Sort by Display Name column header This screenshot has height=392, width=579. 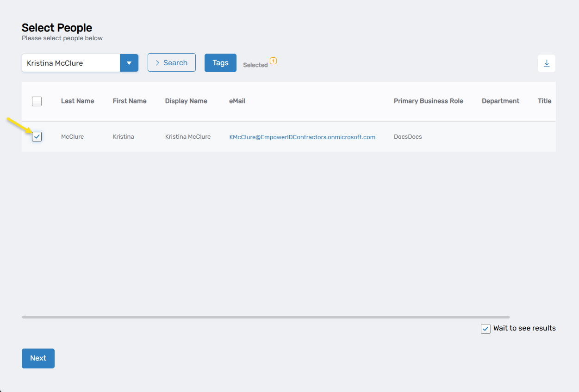186,101
